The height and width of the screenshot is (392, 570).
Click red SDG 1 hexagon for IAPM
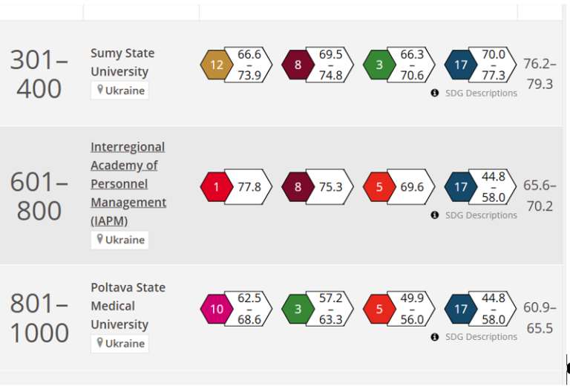pyautogui.click(x=217, y=187)
